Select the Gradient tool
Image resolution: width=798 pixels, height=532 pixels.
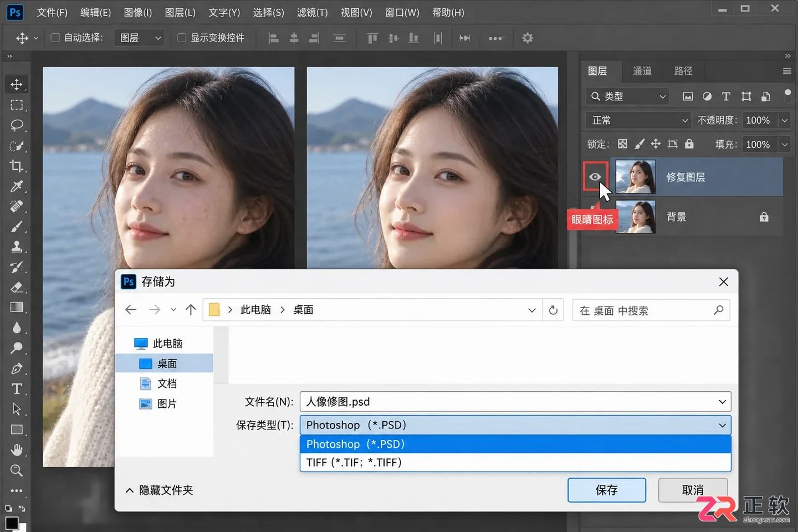[17, 308]
